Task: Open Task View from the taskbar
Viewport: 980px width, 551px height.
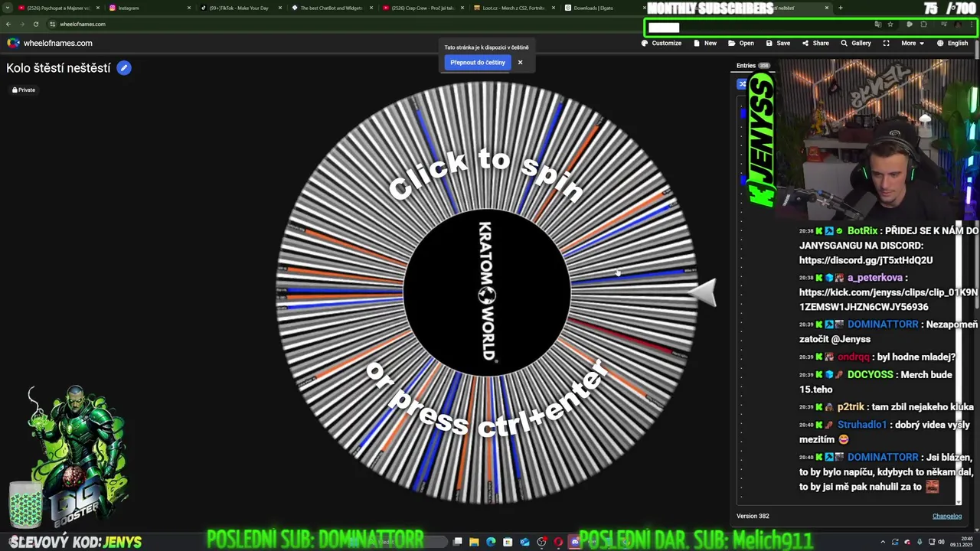Action: 457,542
